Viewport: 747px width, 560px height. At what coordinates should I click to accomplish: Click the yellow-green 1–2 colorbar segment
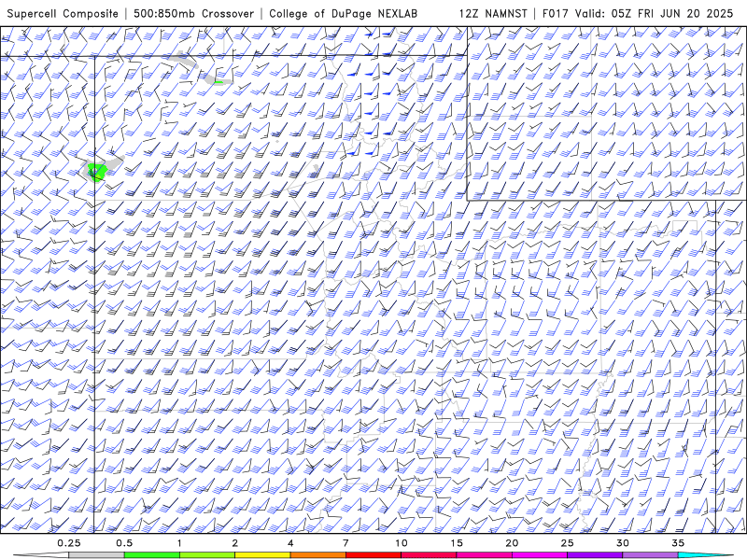207,555
